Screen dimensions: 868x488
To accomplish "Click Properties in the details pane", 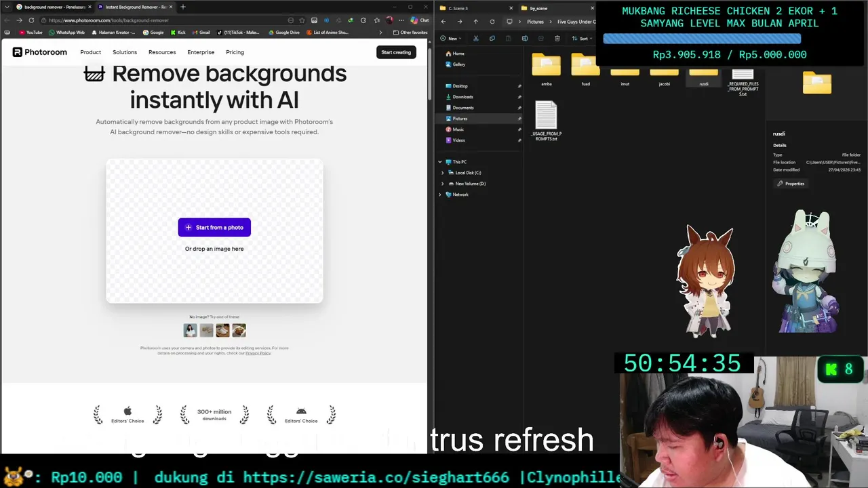I will pyautogui.click(x=791, y=184).
